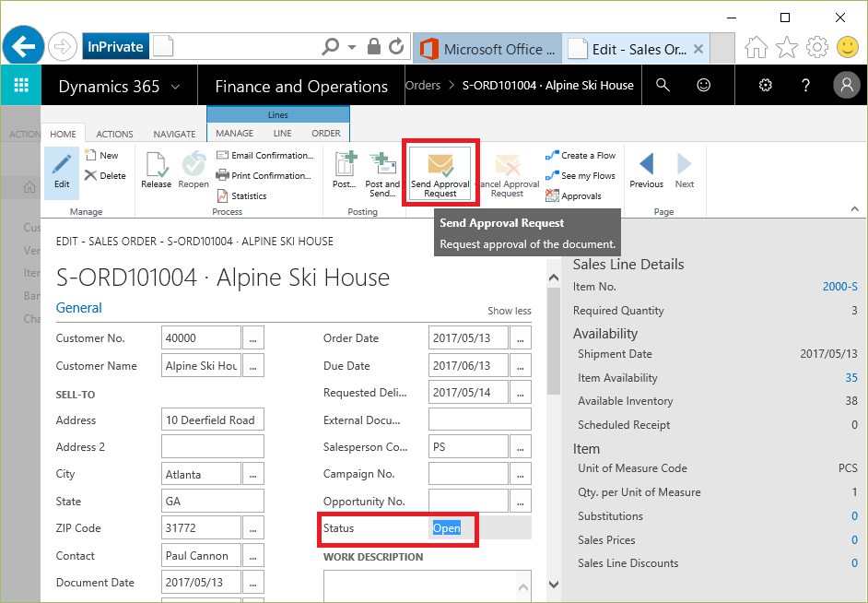This screenshot has width=868, height=603.
Task: Click the State field GA
Action: (213, 501)
